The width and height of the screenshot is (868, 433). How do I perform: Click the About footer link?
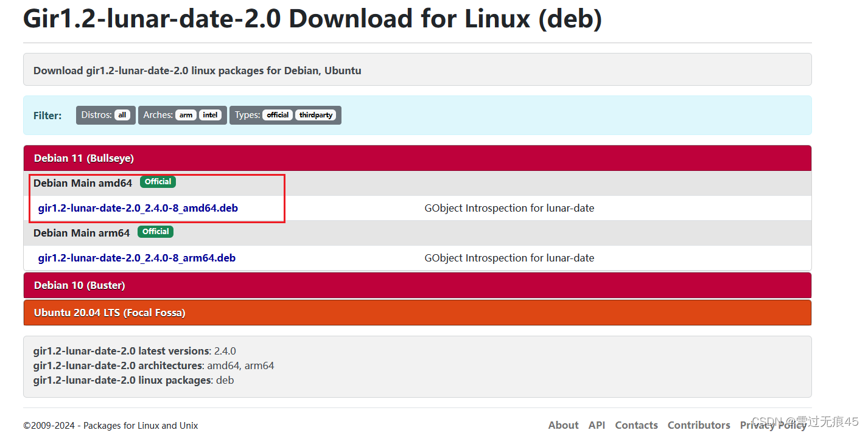coord(563,425)
